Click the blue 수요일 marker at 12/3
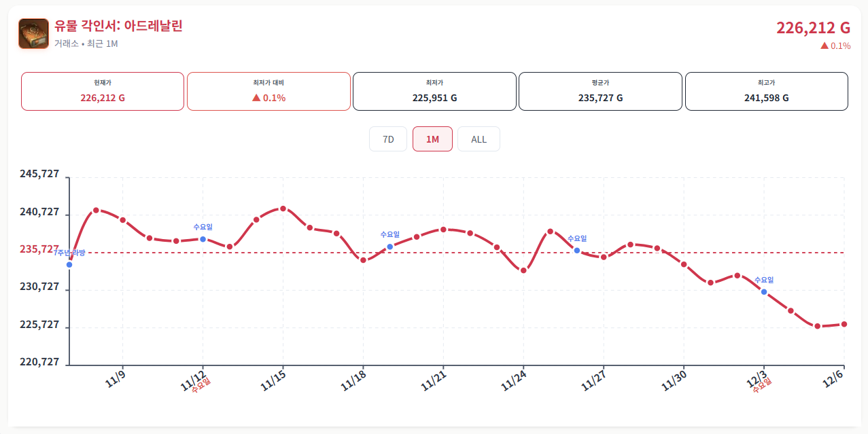The width and height of the screenshot is (868, 434). pyautogui.click(x=764, y=292)
